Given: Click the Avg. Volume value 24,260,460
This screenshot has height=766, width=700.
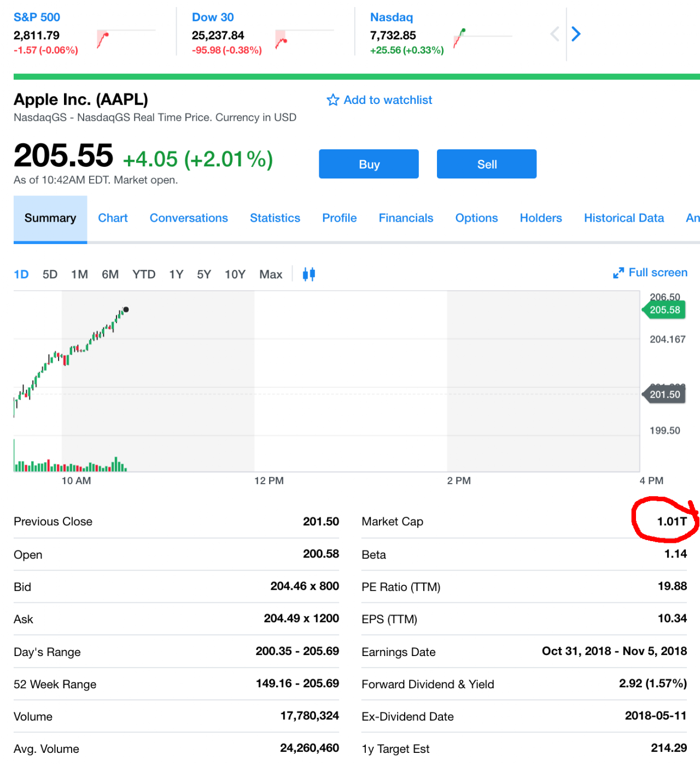Looking at the screenshot, I should coord(310,748).
